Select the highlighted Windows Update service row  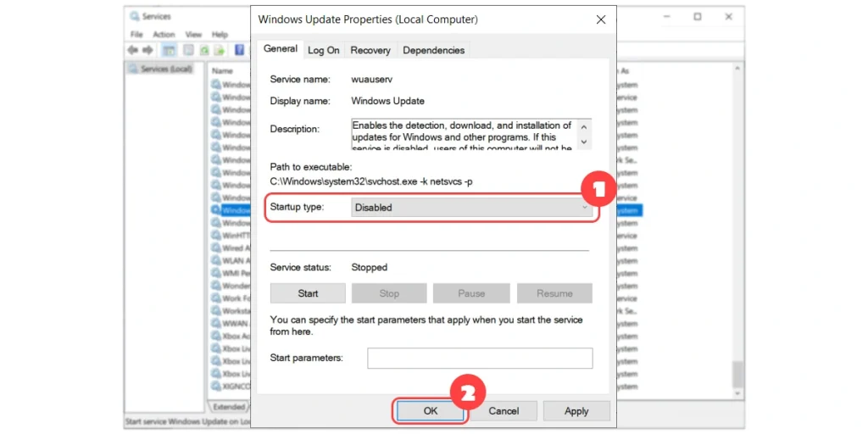pos(236,210)
